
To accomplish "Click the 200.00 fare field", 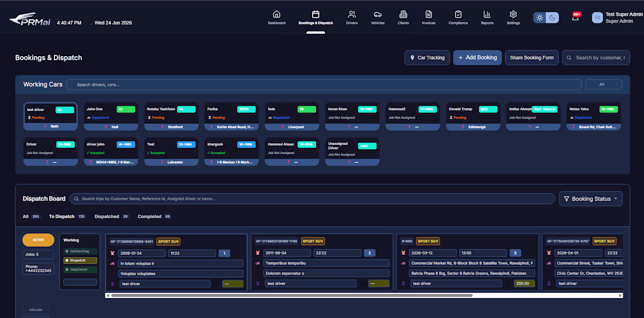I will pyautogui.click(x=524, y=284).
